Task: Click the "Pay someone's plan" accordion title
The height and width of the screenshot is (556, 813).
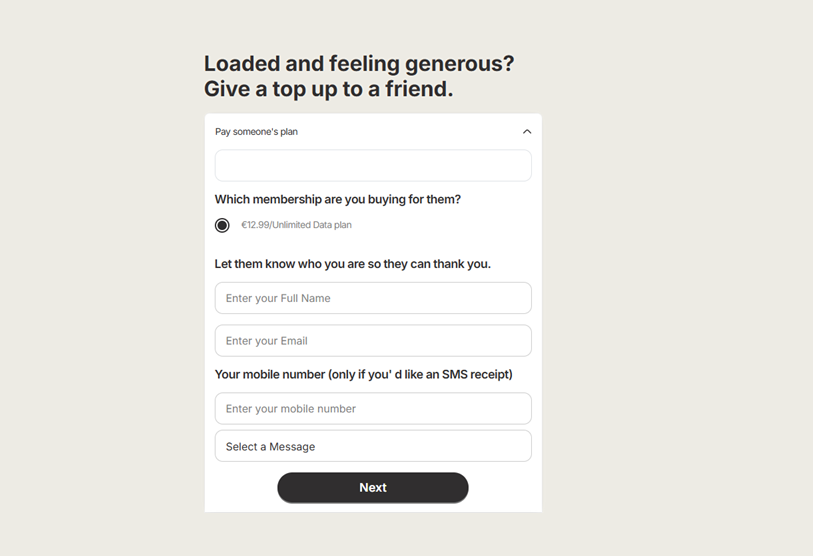Action: pyautogui.click(x=257, y=132)
